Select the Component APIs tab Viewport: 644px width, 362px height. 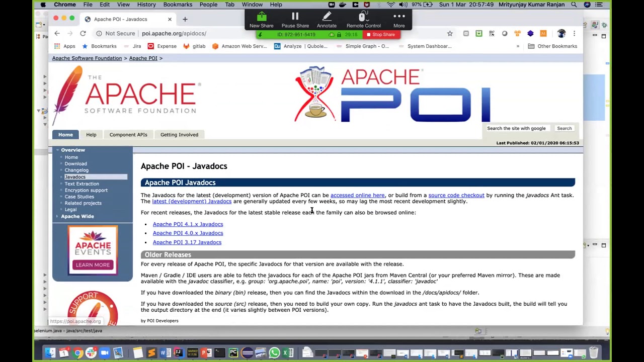pyautogui.click(x=128, y=135)
